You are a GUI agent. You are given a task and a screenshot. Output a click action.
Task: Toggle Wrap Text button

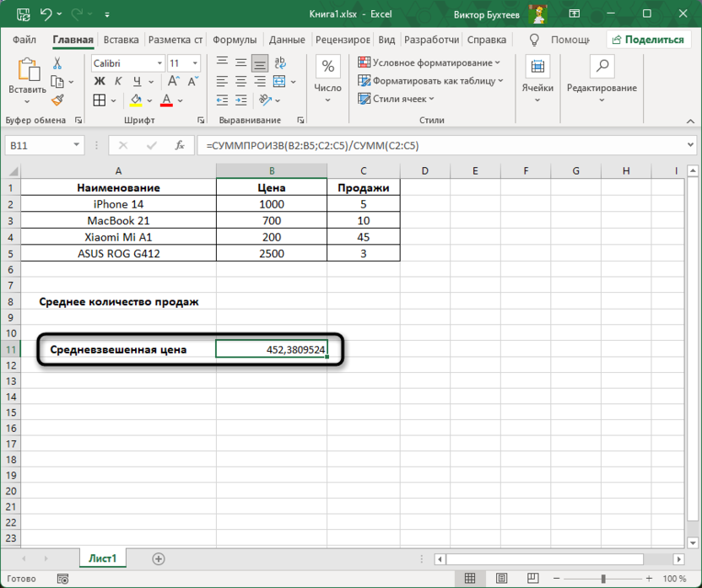(280, 62)
